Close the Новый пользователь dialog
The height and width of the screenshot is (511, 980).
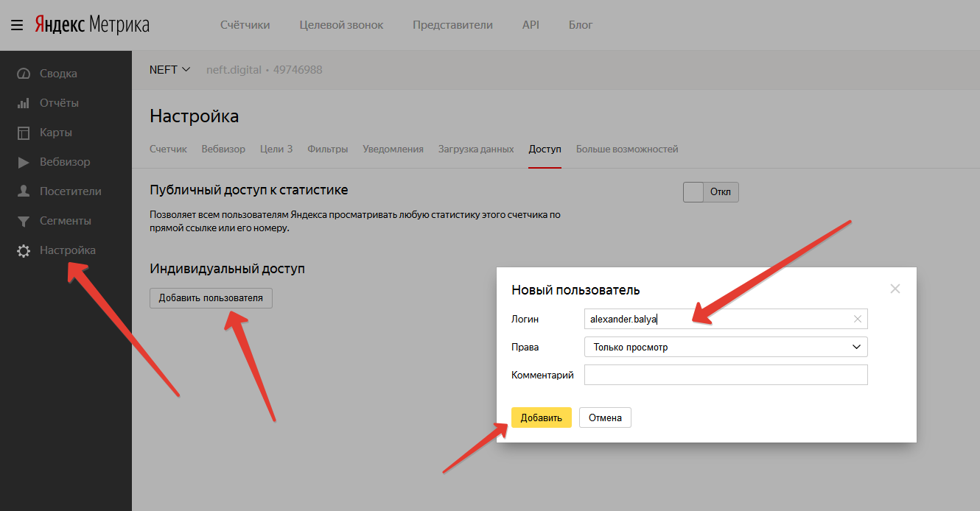pyautogui.click(x=895, y=289)
